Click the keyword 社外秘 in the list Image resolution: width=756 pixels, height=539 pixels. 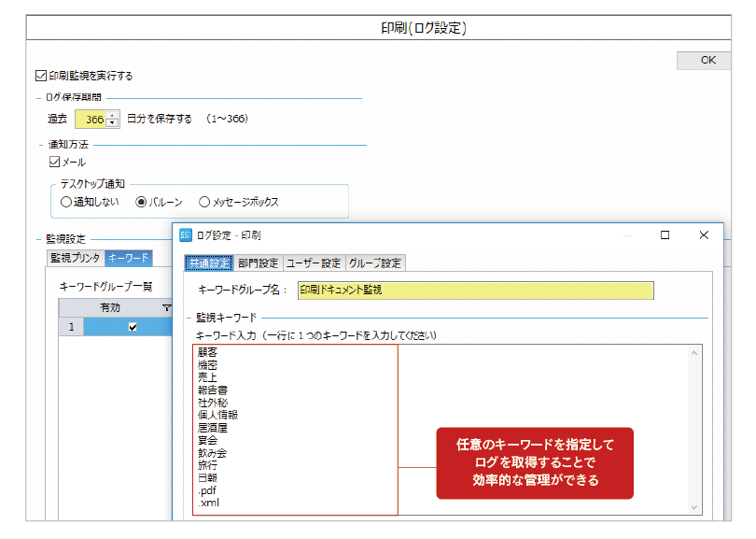(213, 403)
